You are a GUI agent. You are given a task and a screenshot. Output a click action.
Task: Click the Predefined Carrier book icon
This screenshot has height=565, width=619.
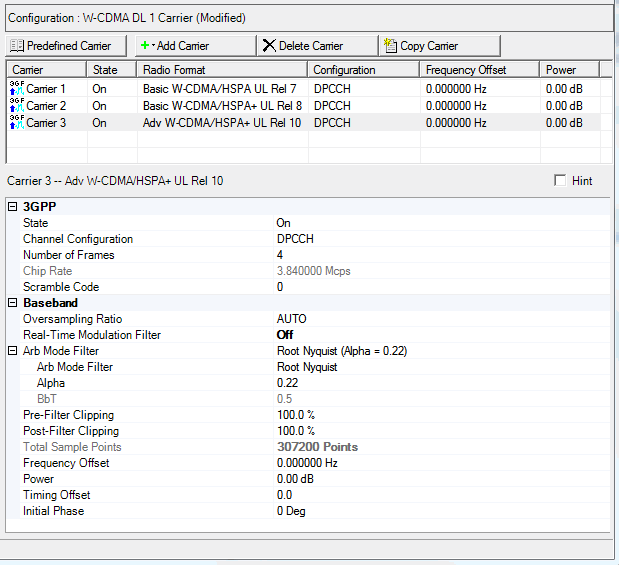point(17,46)
